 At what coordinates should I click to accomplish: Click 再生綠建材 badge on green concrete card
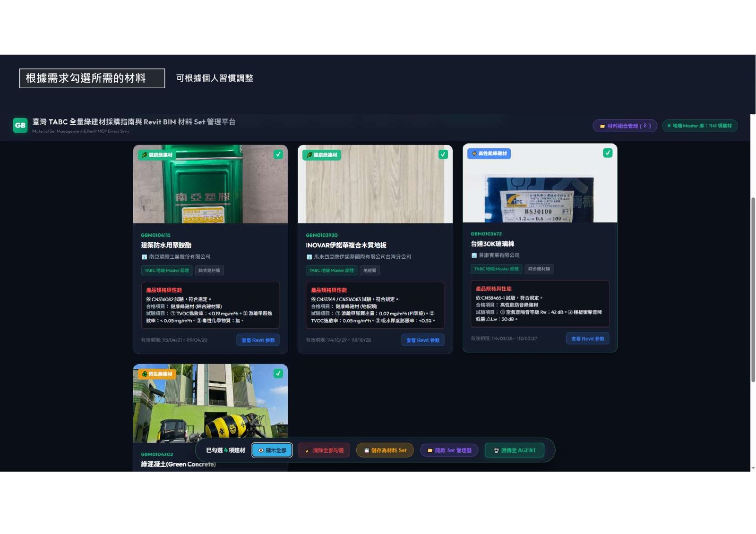(157, 374)
